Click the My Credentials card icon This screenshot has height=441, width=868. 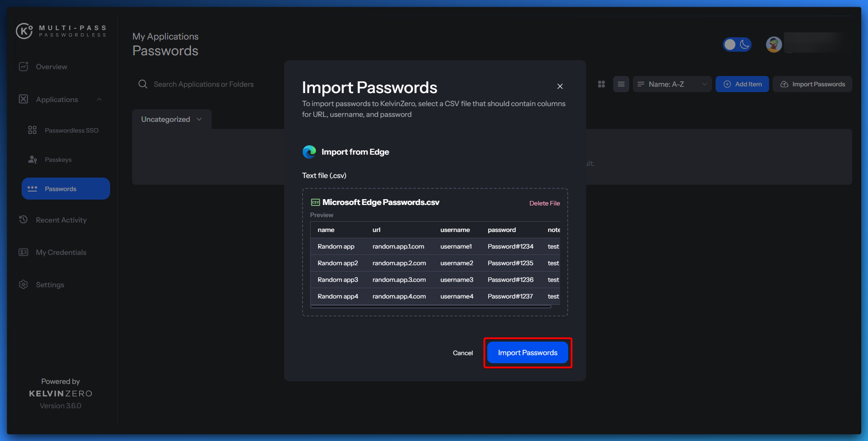24,252
